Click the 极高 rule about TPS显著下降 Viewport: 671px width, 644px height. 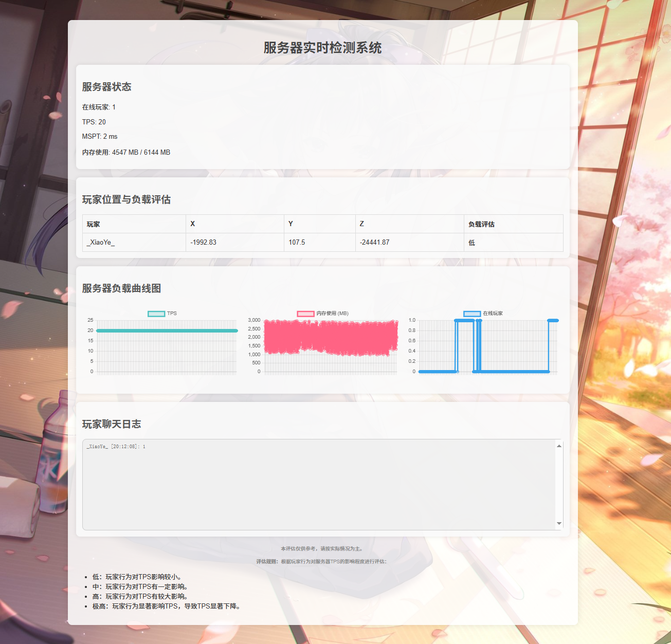pos(168,606)
